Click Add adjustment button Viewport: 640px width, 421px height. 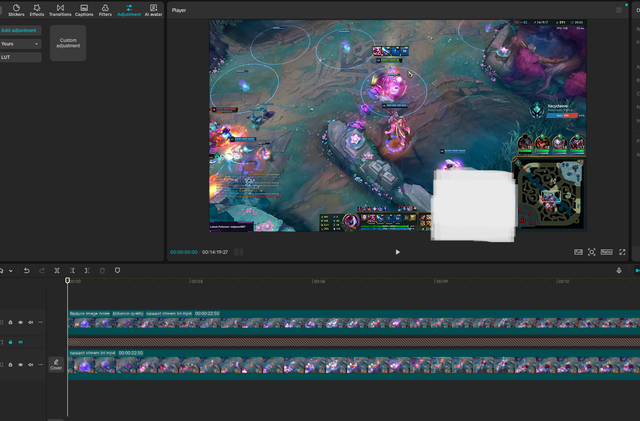tap(20, 30)
